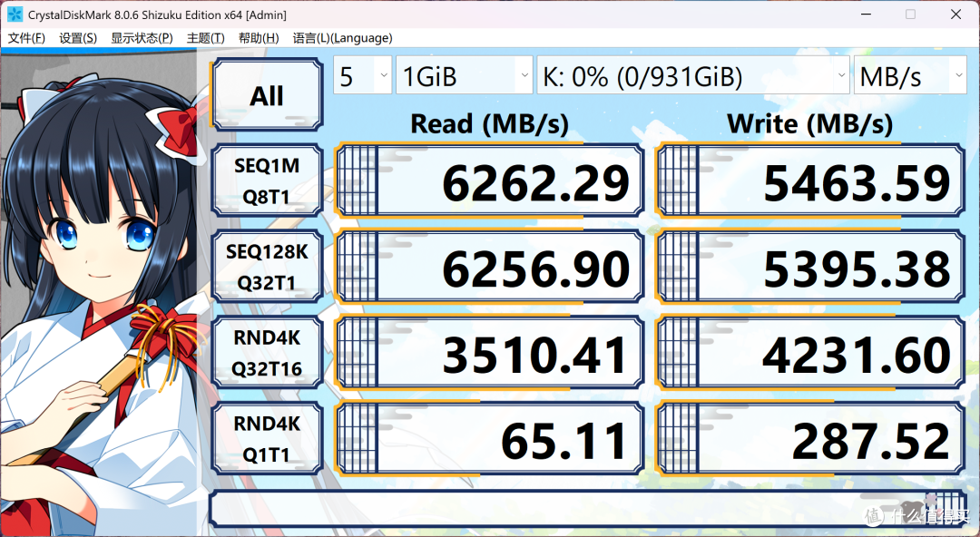Image resolution: width=980 pixels, height=537 pixels.
Task: Open the 设置(S) menu
Action: [x=78, y=38]
